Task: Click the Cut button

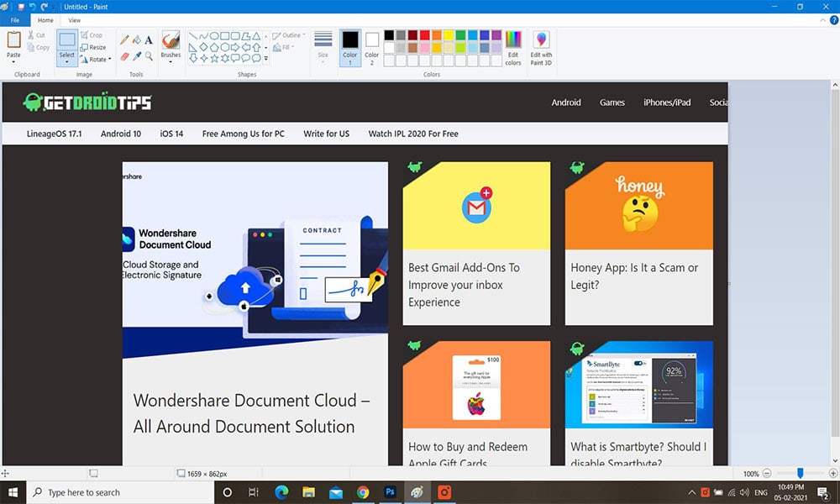Action: [x=36, y=34]
